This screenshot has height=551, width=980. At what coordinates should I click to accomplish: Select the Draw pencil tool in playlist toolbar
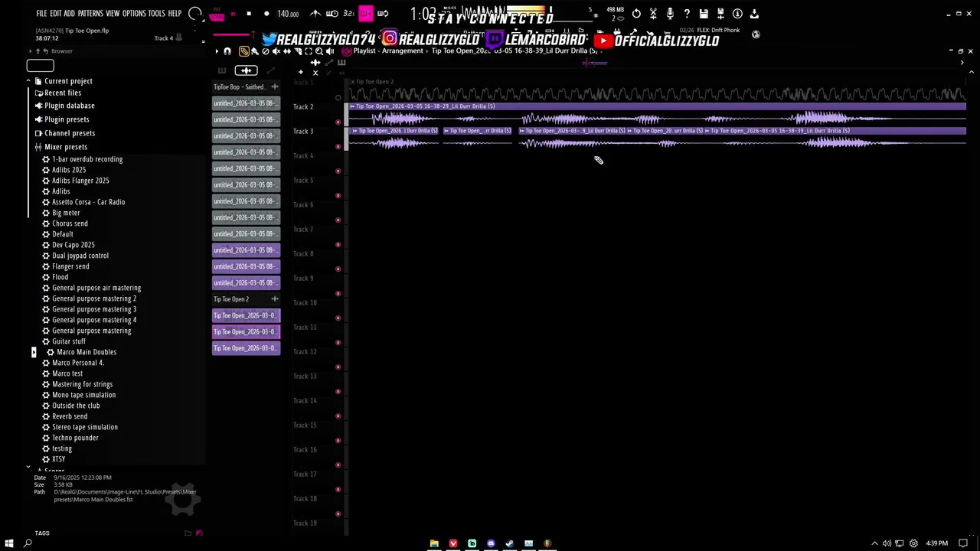pos(244,51)
